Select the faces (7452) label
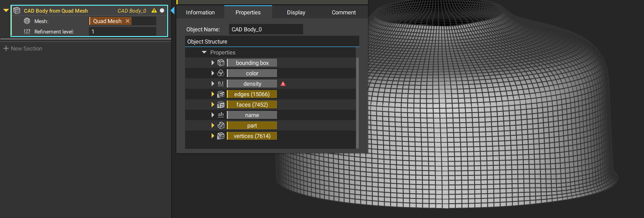Screen dimensions: 644x218 (x=252, y=104)
